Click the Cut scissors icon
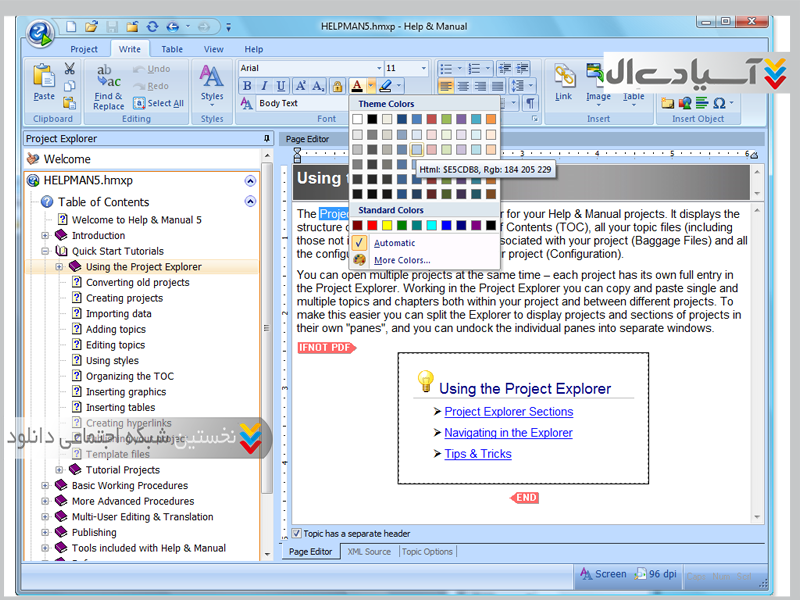This screenshot has height=600, width=800. [70, 69]
